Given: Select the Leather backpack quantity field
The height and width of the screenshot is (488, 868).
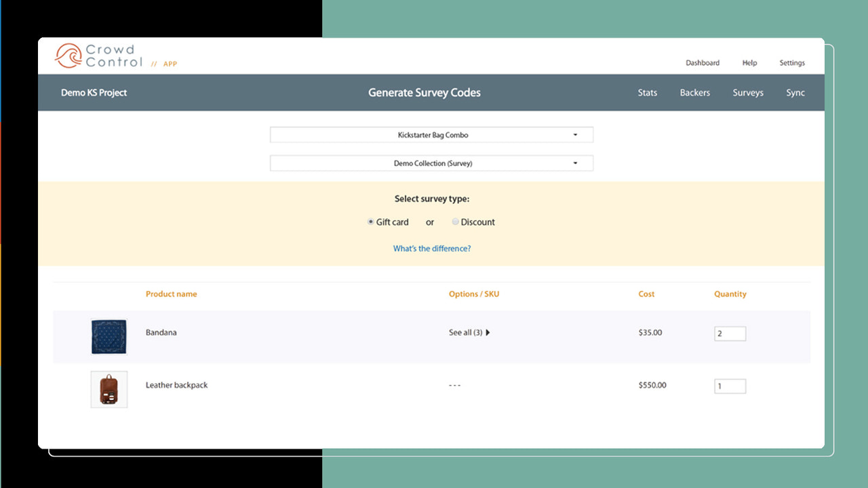Looking at the screenshot, I should (730, 386).
